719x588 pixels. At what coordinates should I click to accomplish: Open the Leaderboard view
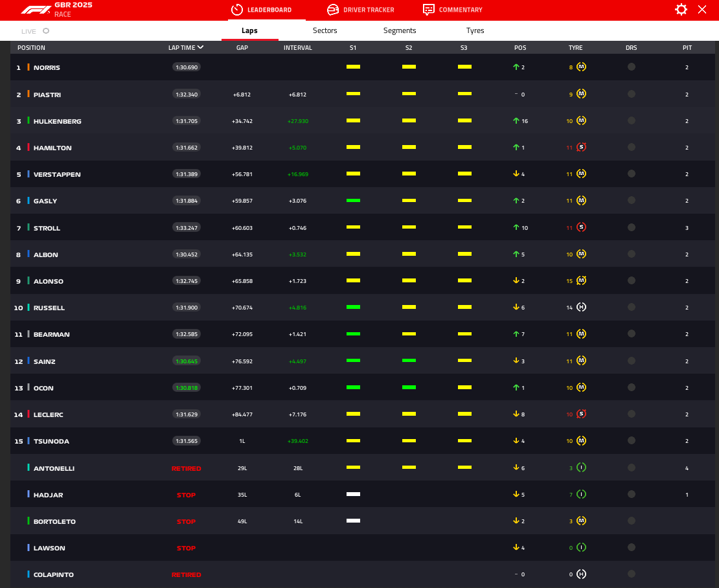[262, 10]
